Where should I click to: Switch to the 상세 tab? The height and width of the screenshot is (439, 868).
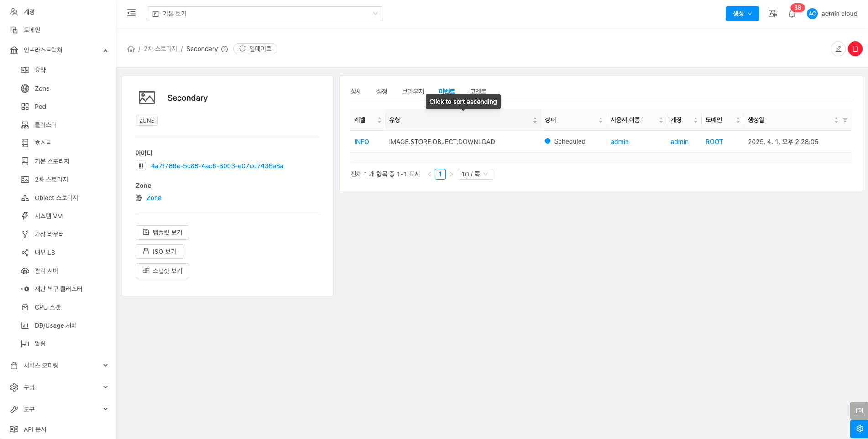[x=356, y=91]
